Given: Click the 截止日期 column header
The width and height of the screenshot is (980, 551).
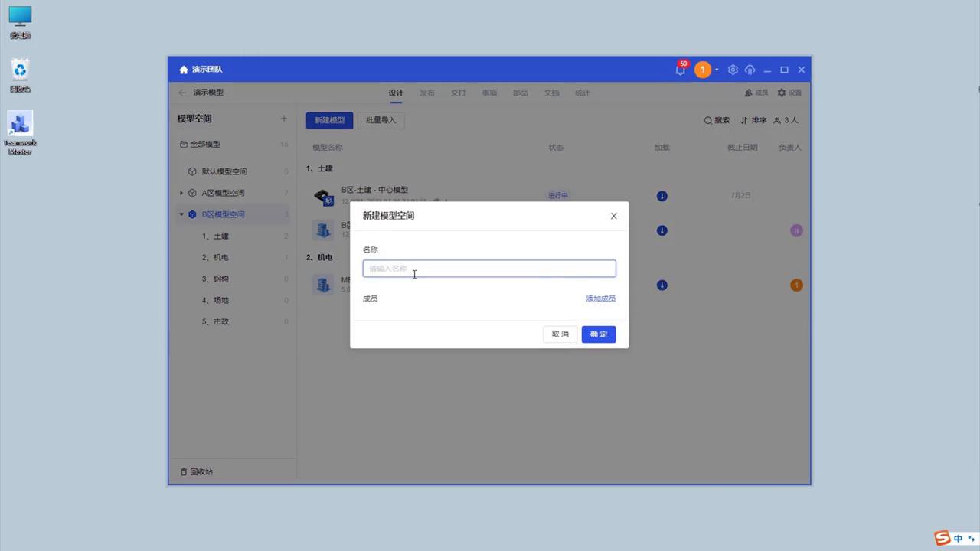Looking at the screenshot, I should (742, 148).
